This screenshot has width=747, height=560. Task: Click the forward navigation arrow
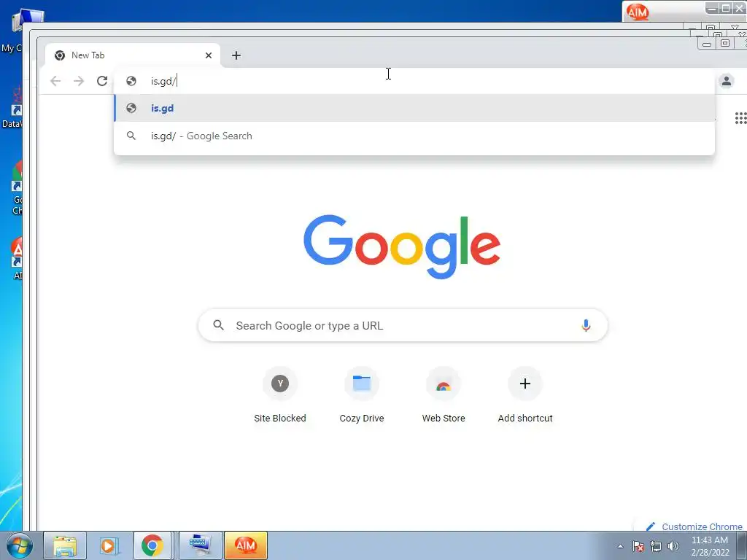point(79,81)
